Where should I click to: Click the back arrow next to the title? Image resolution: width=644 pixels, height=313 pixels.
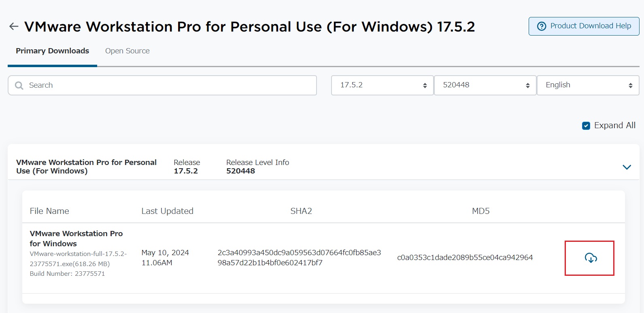tap(13, 26)
